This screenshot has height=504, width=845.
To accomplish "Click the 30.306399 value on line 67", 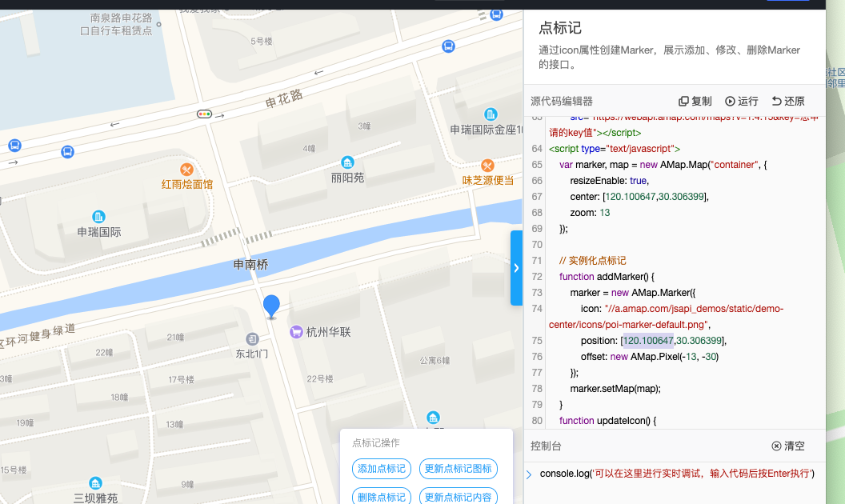I will 681,197.
